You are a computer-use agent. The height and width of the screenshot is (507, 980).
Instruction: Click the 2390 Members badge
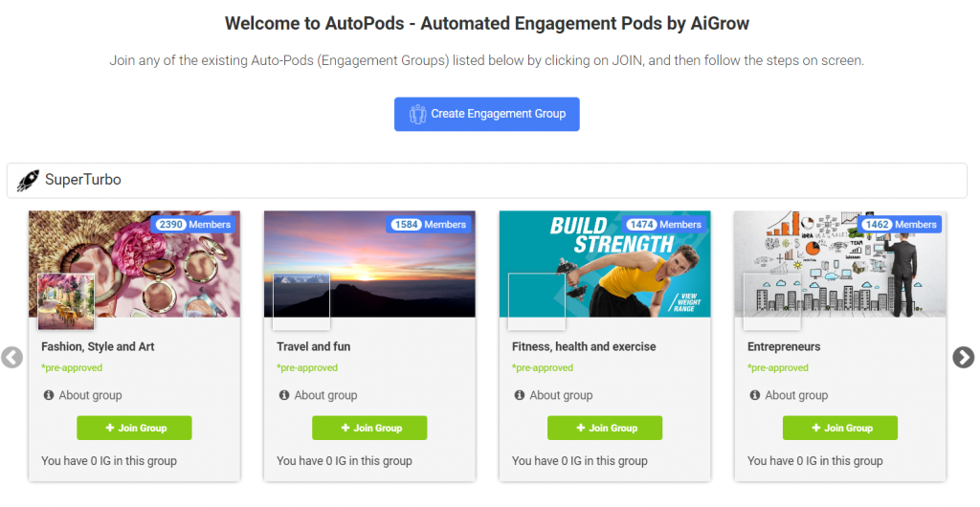click(193, 225)
